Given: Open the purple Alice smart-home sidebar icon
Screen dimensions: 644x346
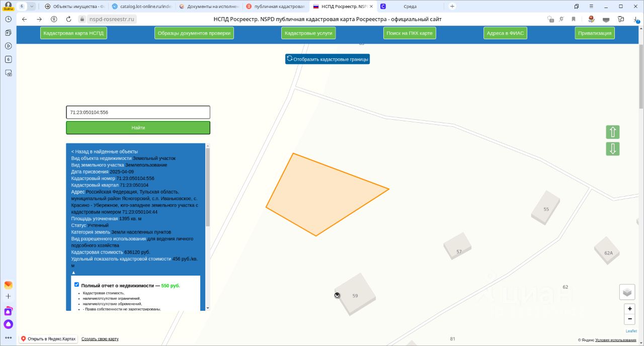Looking at the screenshot, I should tap(8, 311).
